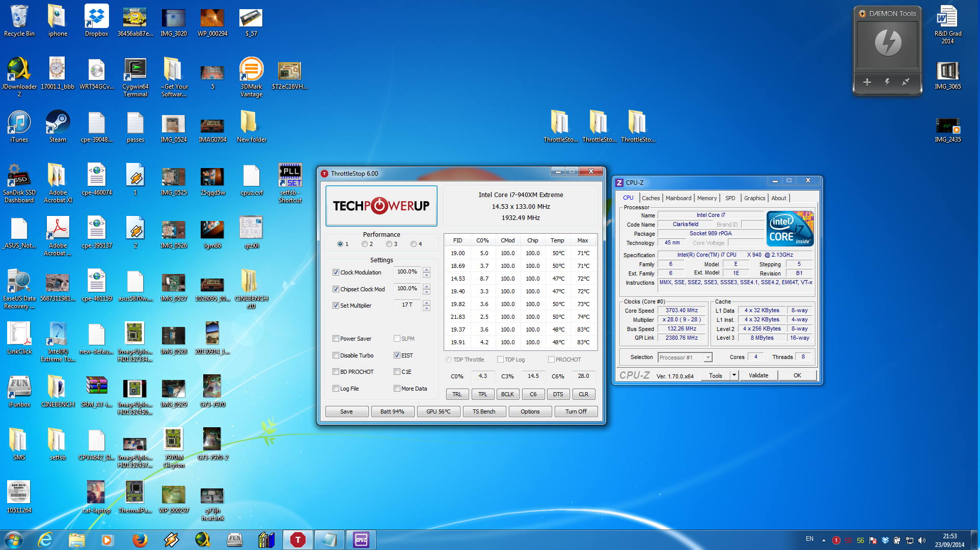
Task: Open the CPU-Z Tools dropdown arrow
Action: point(734,375)
